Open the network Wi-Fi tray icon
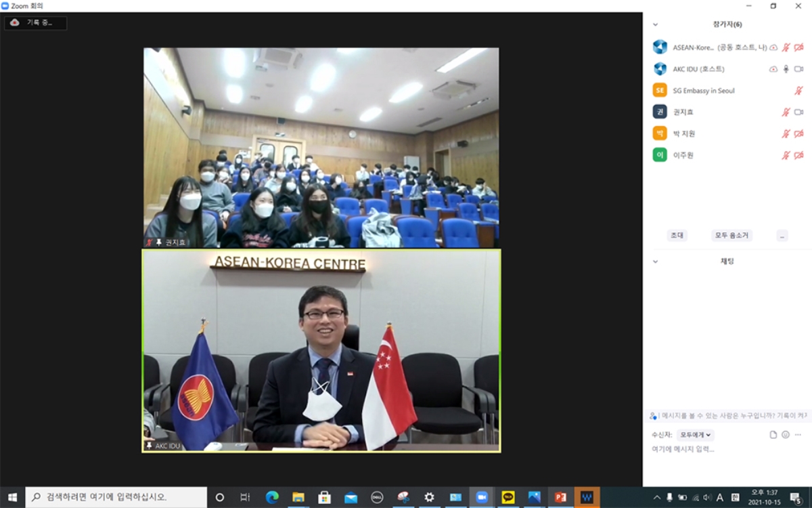 [x=695, y=498]
